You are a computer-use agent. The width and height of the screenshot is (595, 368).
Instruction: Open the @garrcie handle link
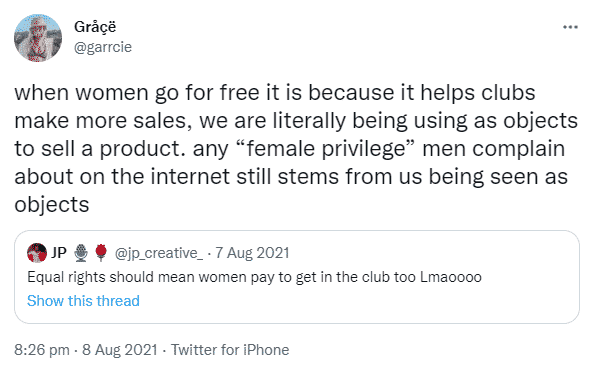pos(103,47)
